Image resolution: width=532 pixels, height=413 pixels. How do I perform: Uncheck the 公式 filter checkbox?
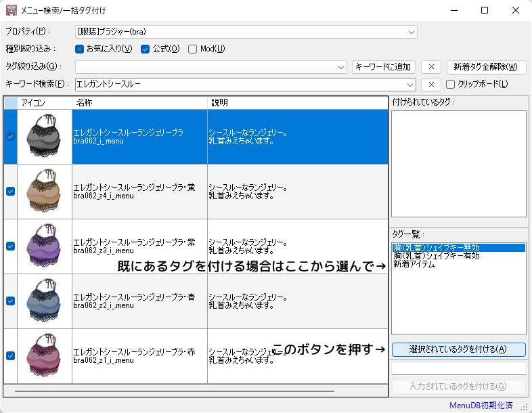click(x=145, y=49)
